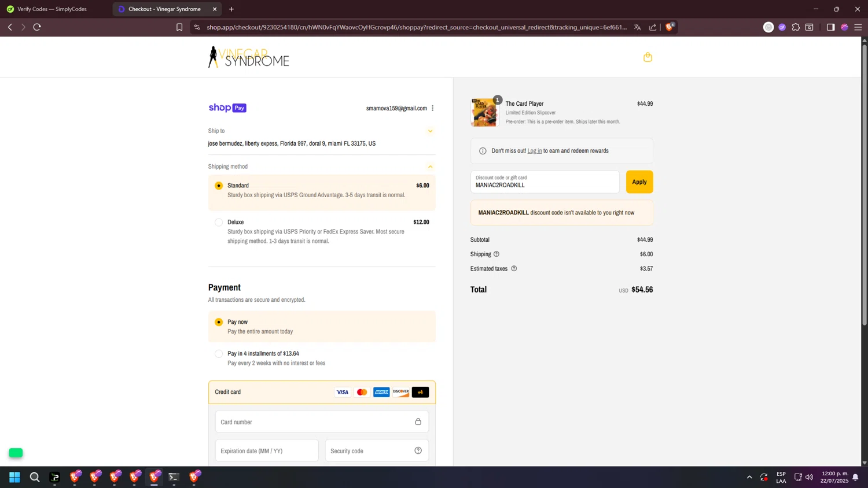The image size is (868, 488).
Task: Click the share page icon
Action: (653, 27)
